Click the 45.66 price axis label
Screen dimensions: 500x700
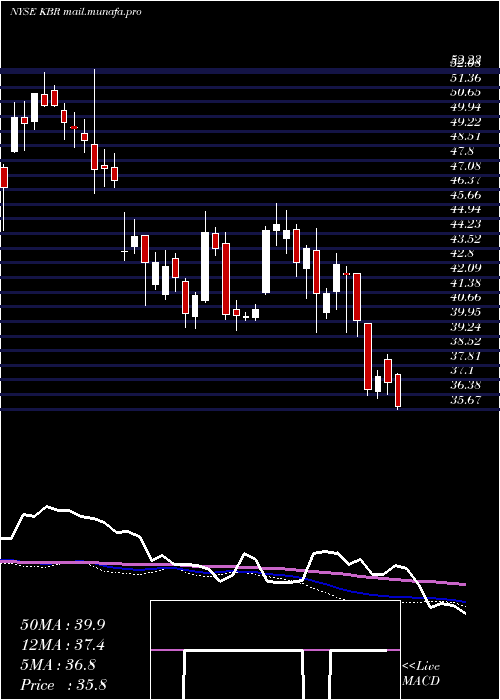pos(465,195)
